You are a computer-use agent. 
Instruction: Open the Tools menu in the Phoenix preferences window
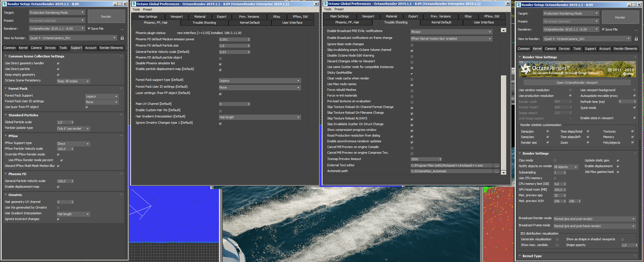[x=136, y=9]
